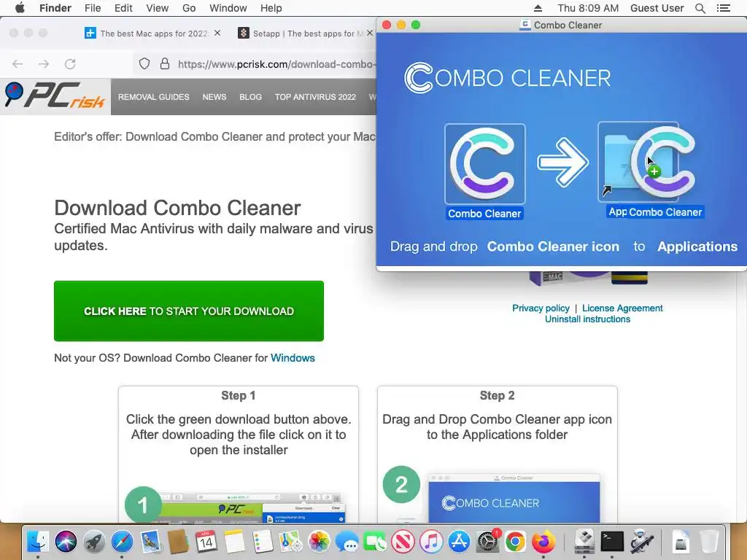This screenshot has height=560, width=747.
Task: Open the Go menu
Action: 189,8
